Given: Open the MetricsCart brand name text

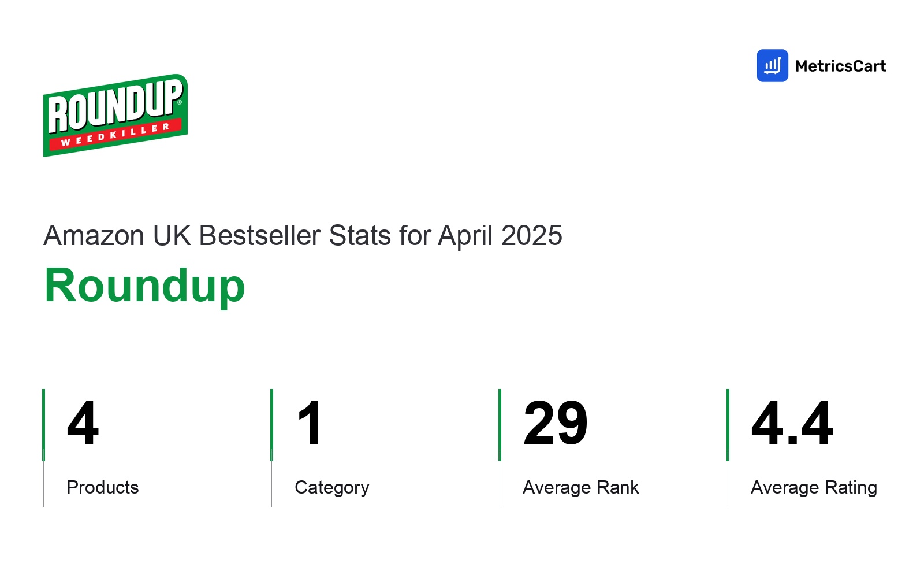Looking at the screenshot, I should [x=840, y=66].
